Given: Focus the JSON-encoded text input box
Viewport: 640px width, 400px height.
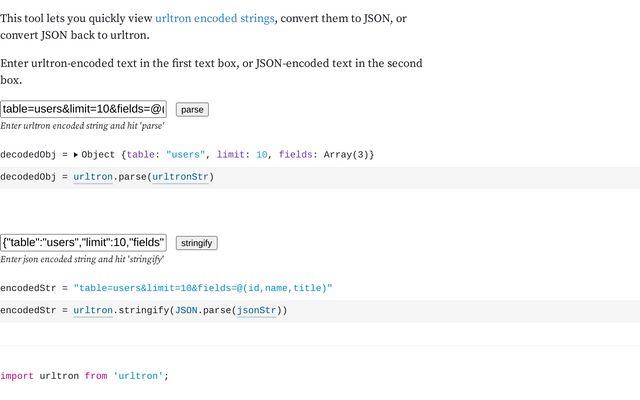Looking at the screenshot, I should (84, 242).
